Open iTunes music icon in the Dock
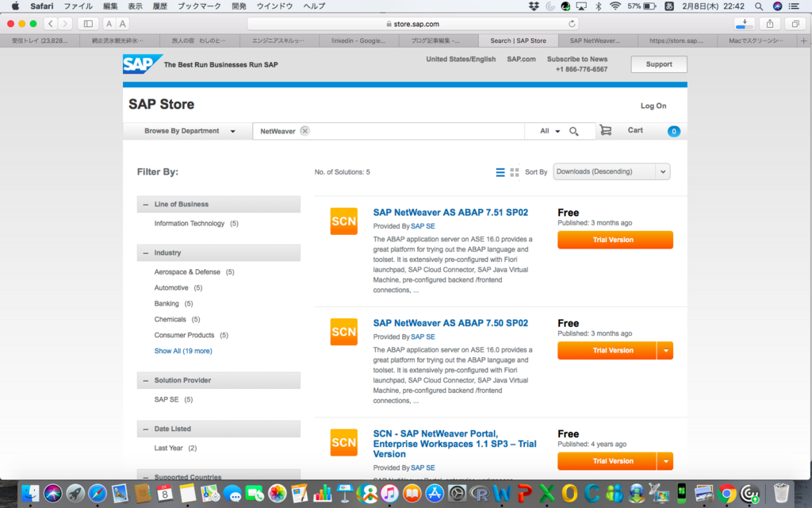Viewport: 812px width, 508px height. click(389, 494)
